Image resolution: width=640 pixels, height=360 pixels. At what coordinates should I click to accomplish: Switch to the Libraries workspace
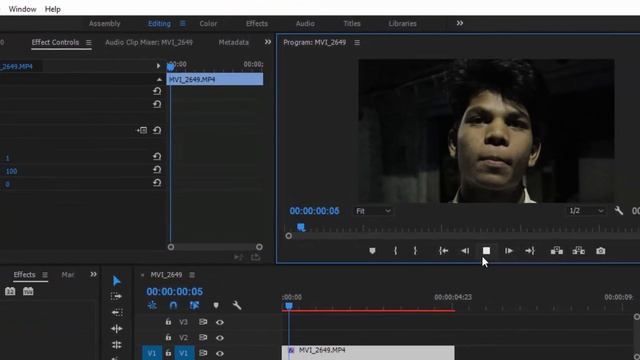coord(402,24)
